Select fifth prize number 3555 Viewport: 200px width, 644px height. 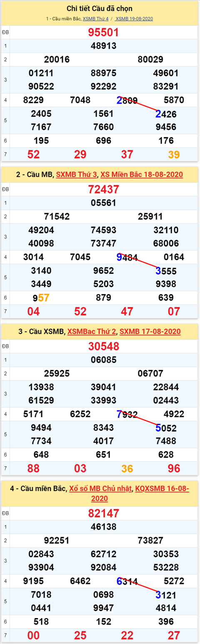[x=166, y=271]
